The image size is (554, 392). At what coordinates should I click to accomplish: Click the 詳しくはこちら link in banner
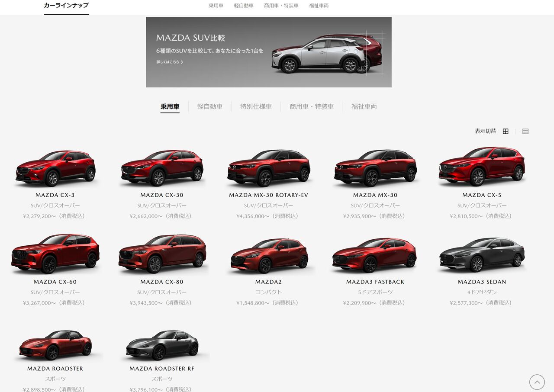pos(170,62)
